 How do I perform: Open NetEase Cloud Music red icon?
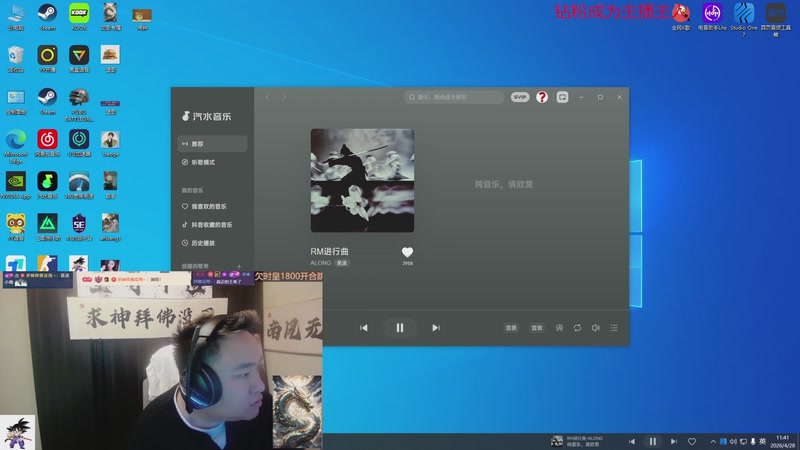(47, 142)
